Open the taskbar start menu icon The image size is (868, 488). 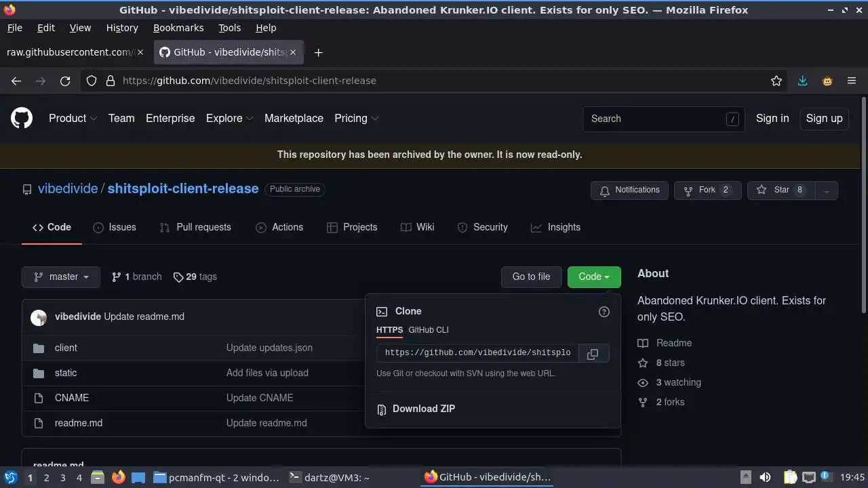(x=11, y=478)
